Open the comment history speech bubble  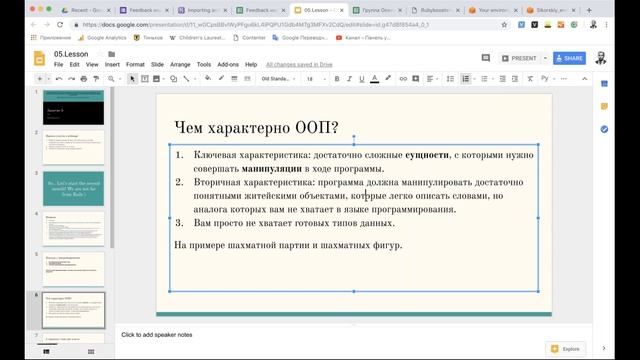click(x=485, y=58)
